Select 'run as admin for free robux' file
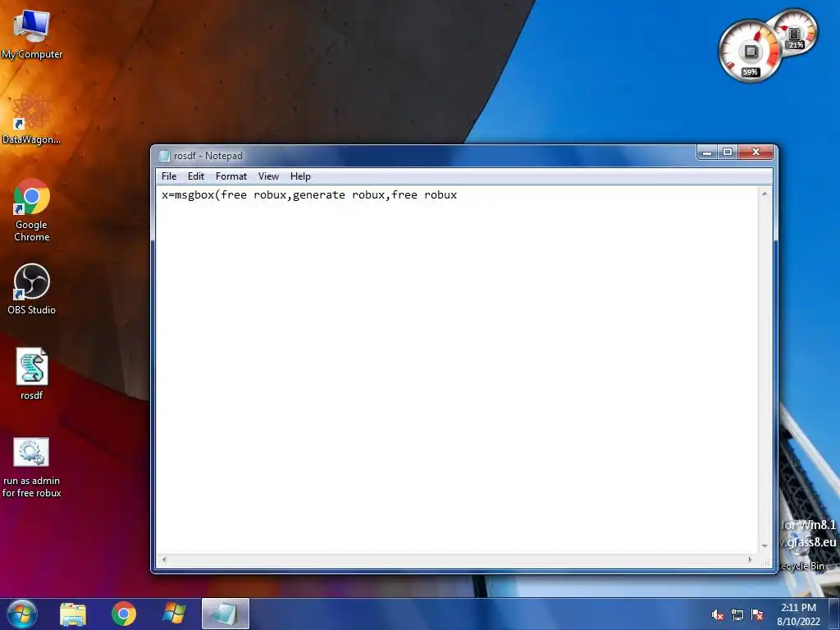This screenshot has width=840, height=630. pyautogui.click(x=32, y=468)
